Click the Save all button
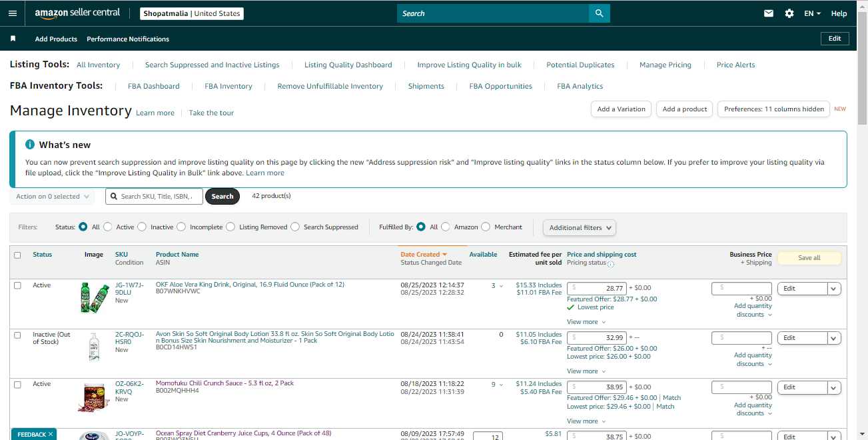The width and height of the screenshot is (868, 440). click(809, 258)
